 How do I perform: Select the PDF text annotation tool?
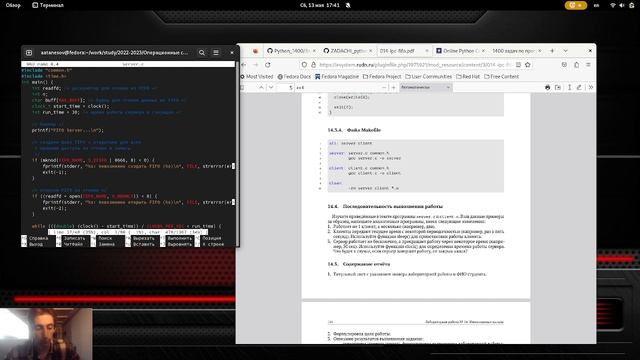pyautogui.click(x=569, y=87)
